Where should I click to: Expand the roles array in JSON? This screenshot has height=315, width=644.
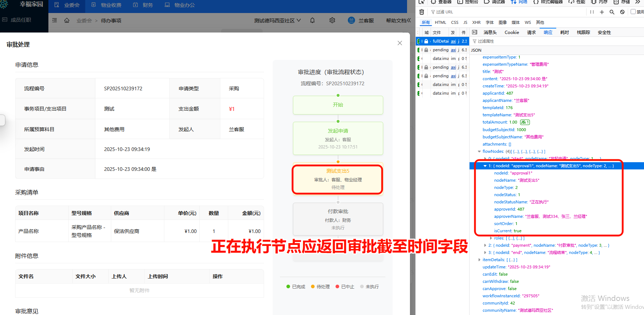click(x=491, y=238)
